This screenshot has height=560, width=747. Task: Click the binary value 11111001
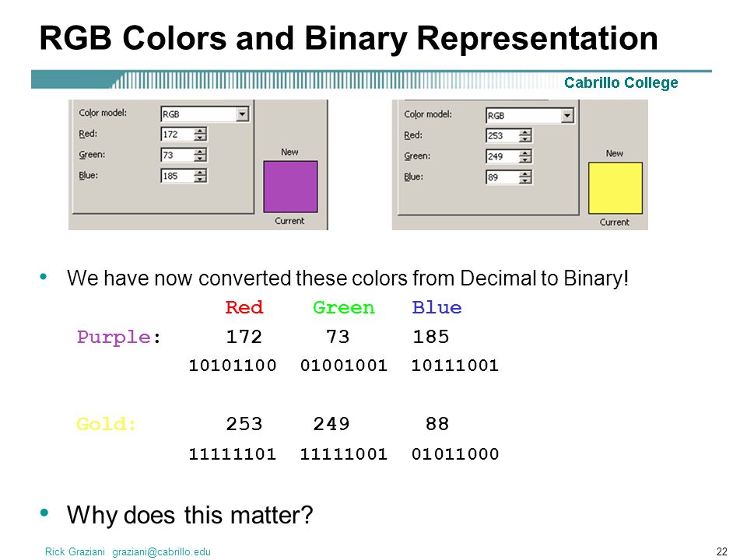343,453
